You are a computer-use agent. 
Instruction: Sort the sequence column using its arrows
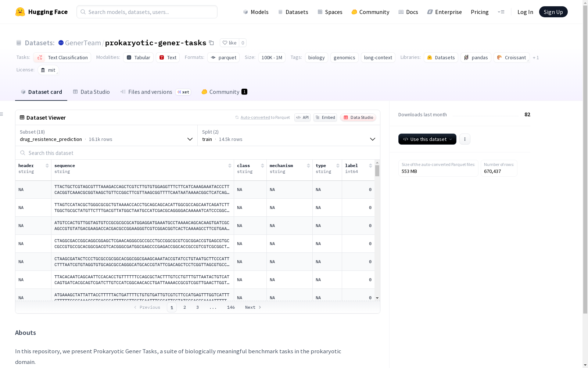coord(230,166)
